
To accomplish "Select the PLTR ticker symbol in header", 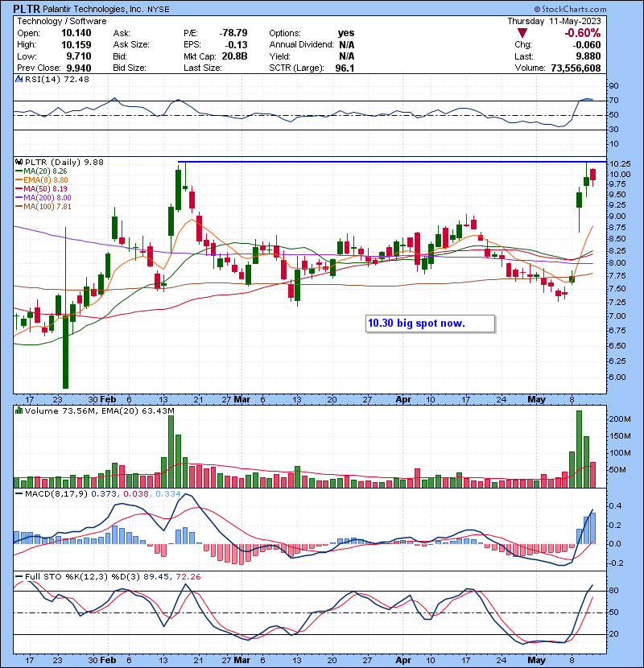I will click(x=27, y=9).
